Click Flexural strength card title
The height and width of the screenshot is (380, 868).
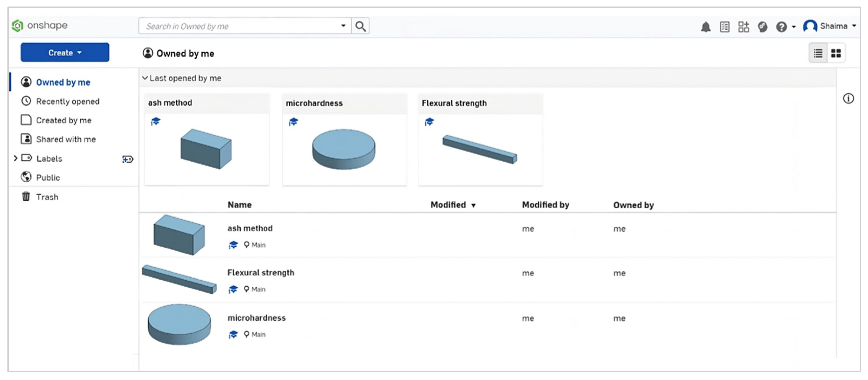coord(454,103)
